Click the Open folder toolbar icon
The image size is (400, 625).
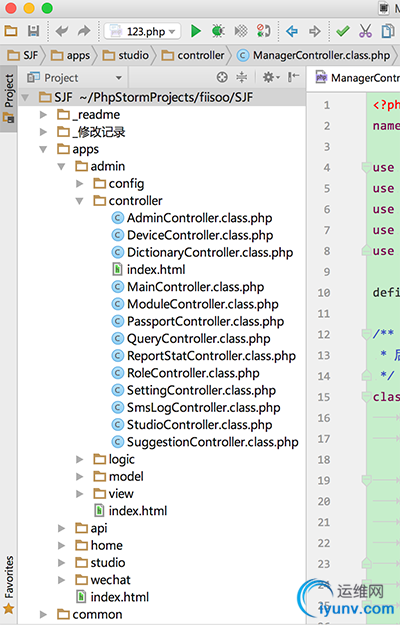pos(11,31)
